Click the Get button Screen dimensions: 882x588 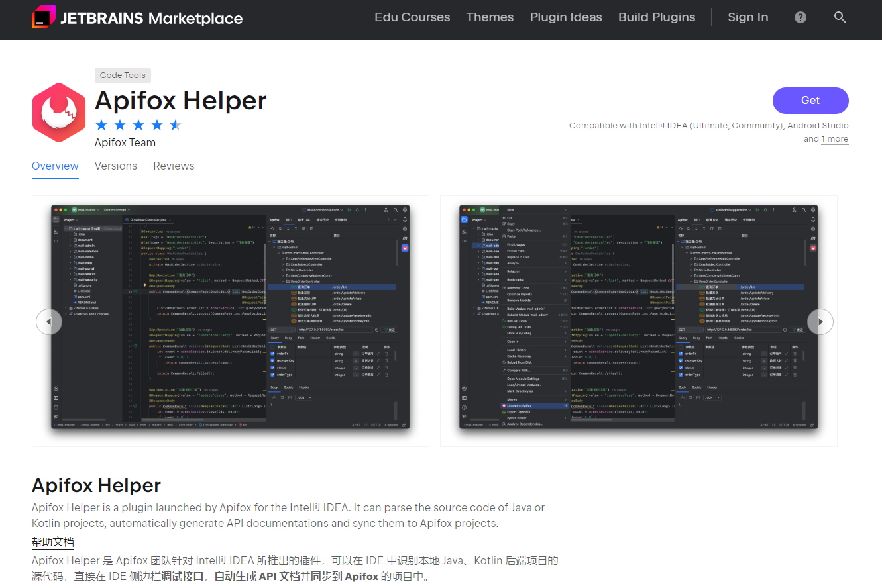click(x=810, y=101)
